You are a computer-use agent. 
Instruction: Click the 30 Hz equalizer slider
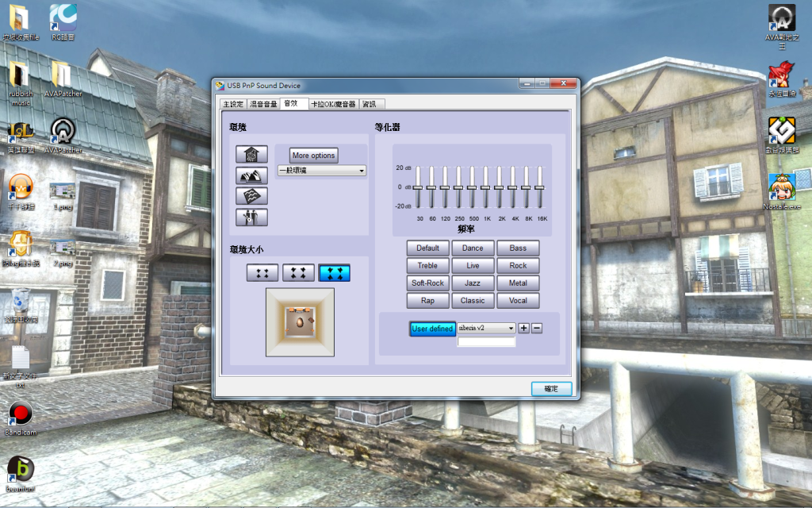click(x=418, y=187)
